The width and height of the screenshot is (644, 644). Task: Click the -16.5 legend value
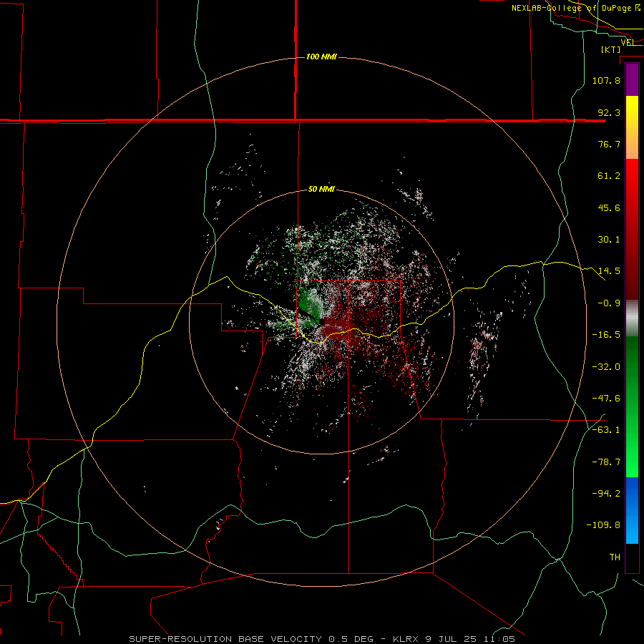tap(606, 335)
